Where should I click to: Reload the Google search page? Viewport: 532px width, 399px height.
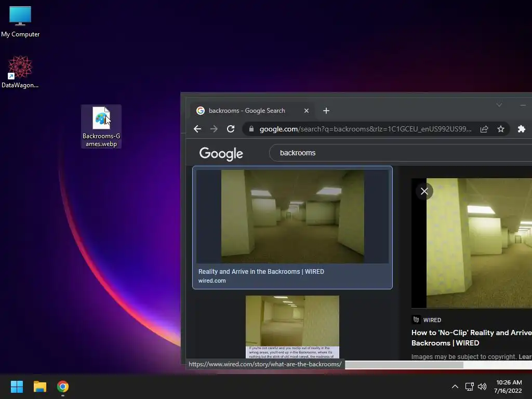(231, 129)
